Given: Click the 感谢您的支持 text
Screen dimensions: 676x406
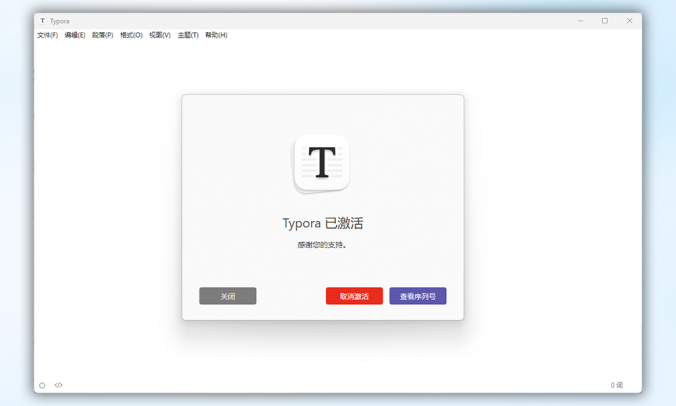Looking at the screenshot, I should point(322,245).
